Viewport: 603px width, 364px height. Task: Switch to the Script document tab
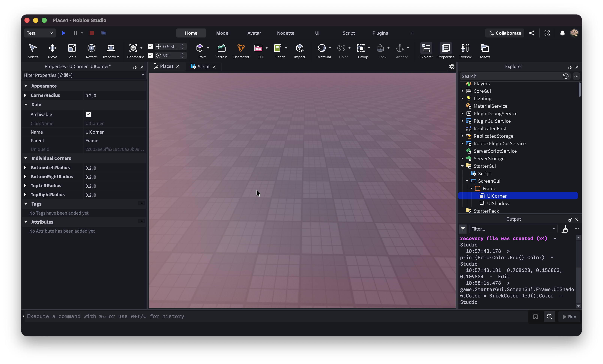[203, 67]
